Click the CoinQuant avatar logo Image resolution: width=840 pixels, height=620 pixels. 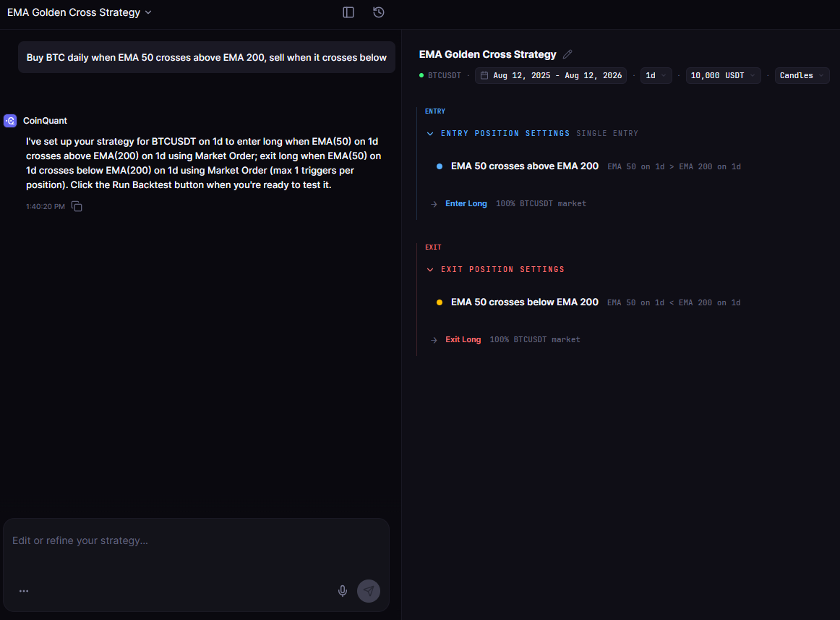(10, 121)
